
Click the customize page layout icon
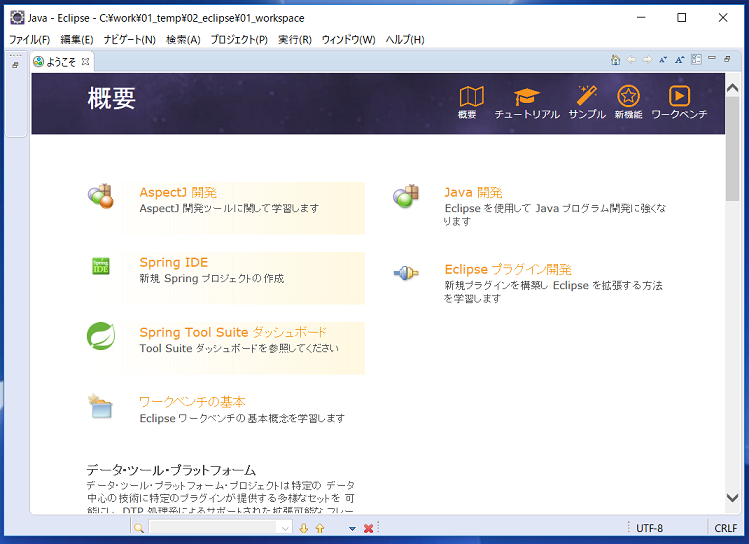[696, 60]
